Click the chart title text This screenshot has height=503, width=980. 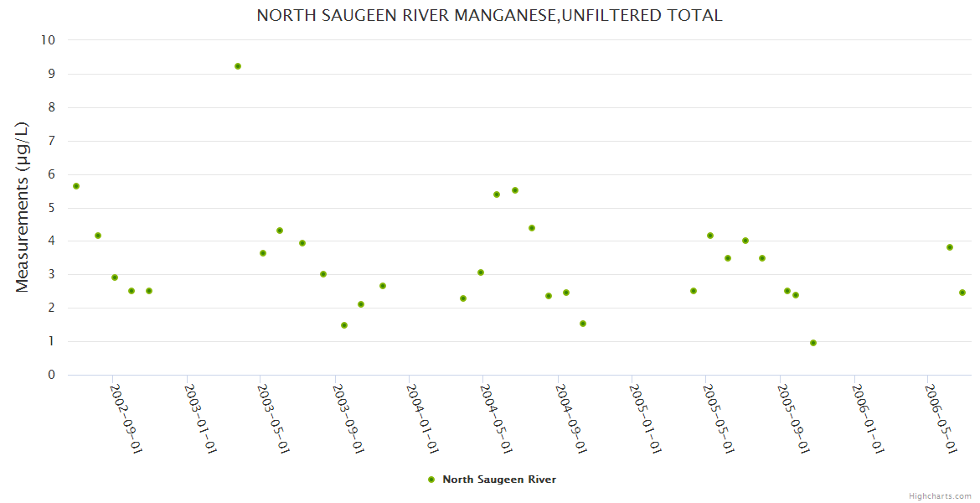pyautogui.click(x=489, y=16)
